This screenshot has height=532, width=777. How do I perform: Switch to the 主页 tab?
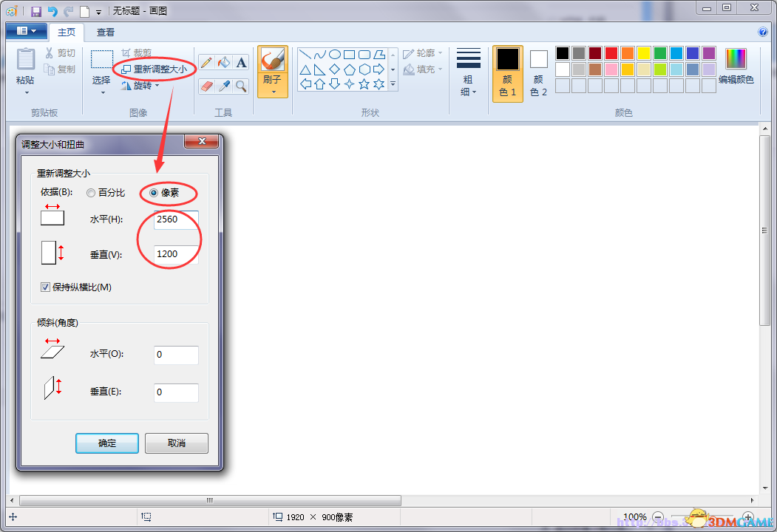(67, 33)
